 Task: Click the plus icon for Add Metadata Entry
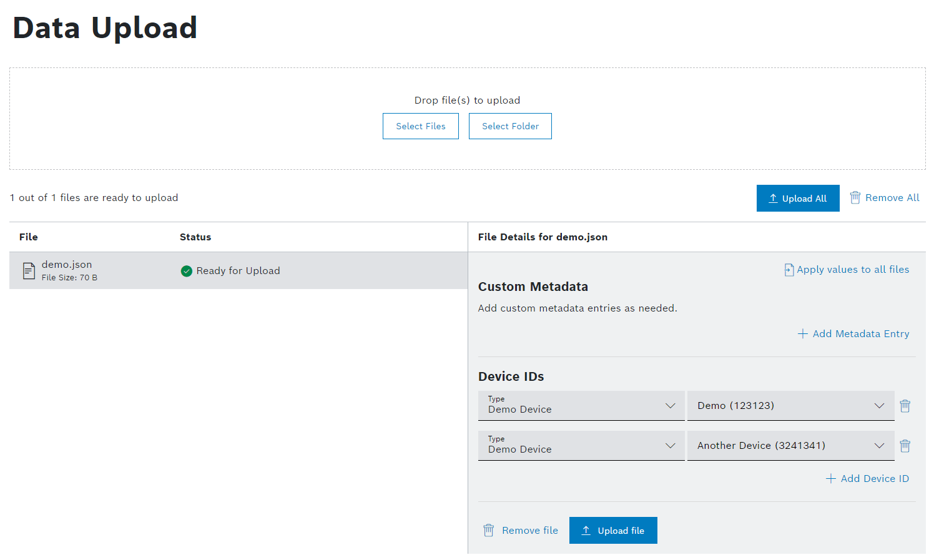(x=802, y=334)
